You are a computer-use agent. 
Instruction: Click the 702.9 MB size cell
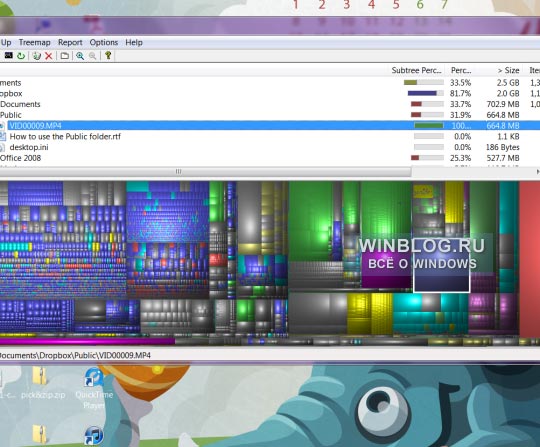coord(503,104)
